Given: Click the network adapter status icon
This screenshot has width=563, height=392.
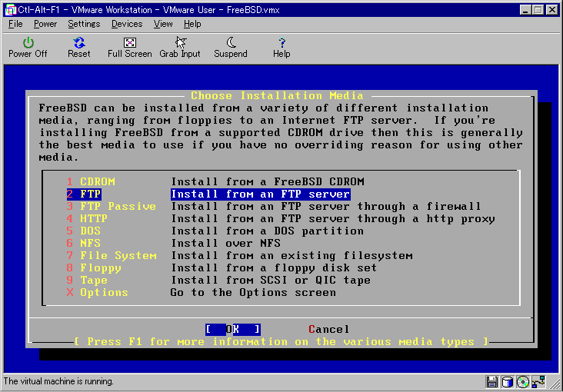Looking at the screenshot, I should pos(539,381).
